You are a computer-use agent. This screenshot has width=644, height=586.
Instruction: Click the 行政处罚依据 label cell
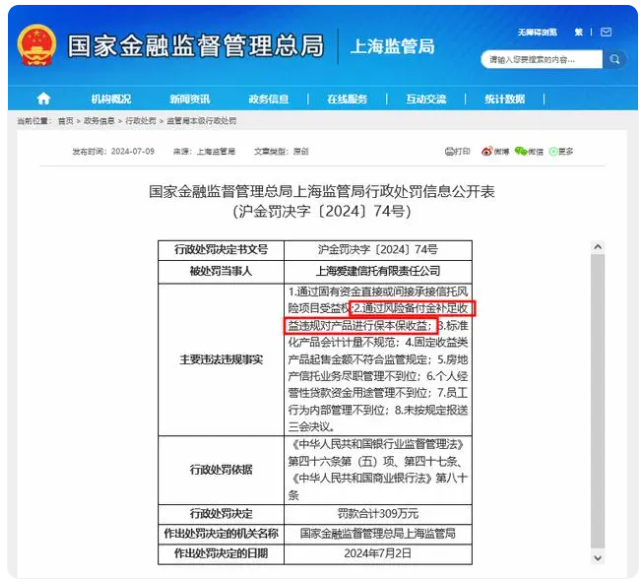click(x=221, y=470)
